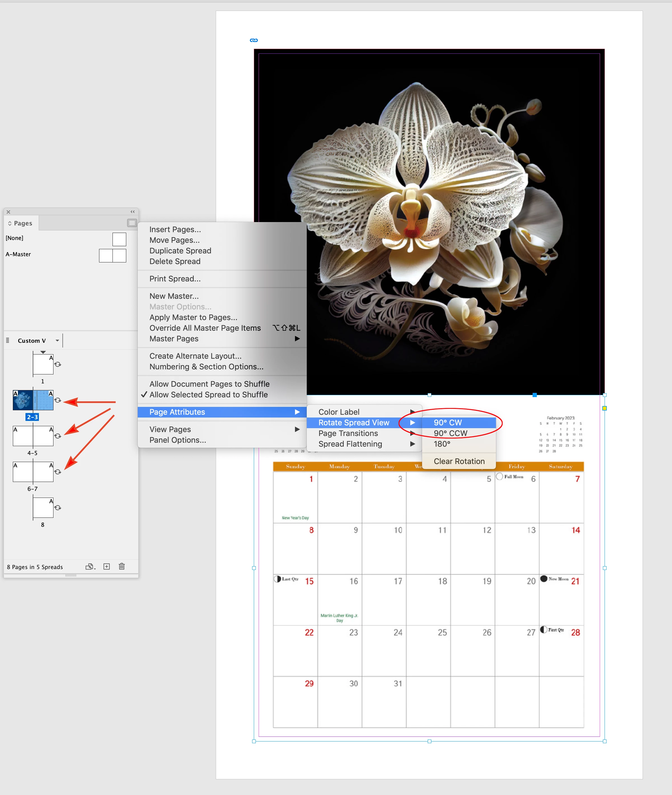Image resolution: width=672 pixels, height=795 pixels.
Task: Select 90° CW rotation option
Action: (x=448, y=422)
